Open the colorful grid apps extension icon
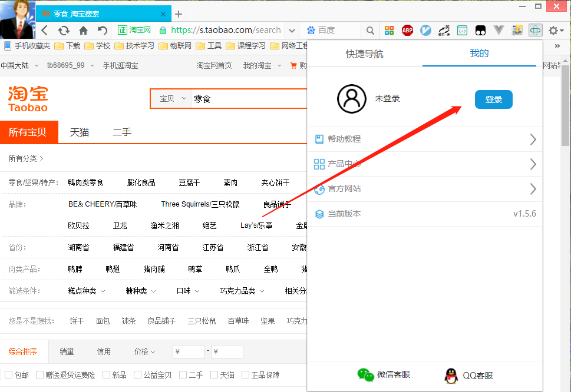This screenshot has height=392, width=571. tap(389, 31)
